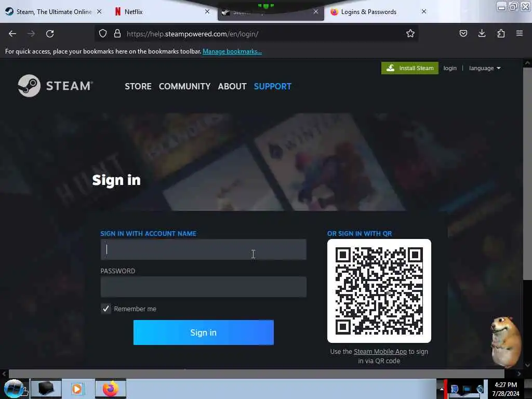This screenshot has width=532, height=399.
Task: Open the extensions puzzle icon
Action: coord(501,33)
